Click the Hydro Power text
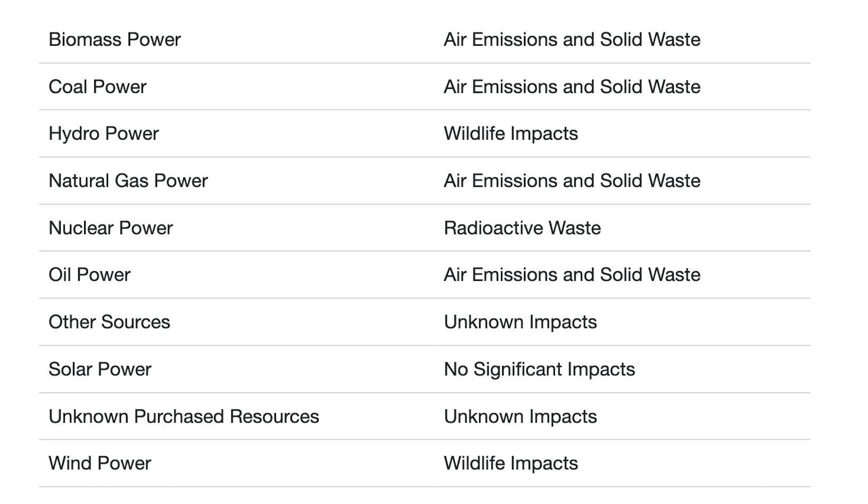Screen dimensions: 868x504 (104, 133)
